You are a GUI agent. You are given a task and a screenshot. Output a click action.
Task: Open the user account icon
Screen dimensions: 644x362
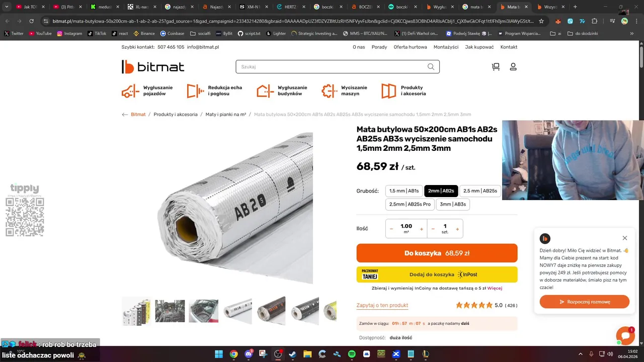click(x=513, y=67)
